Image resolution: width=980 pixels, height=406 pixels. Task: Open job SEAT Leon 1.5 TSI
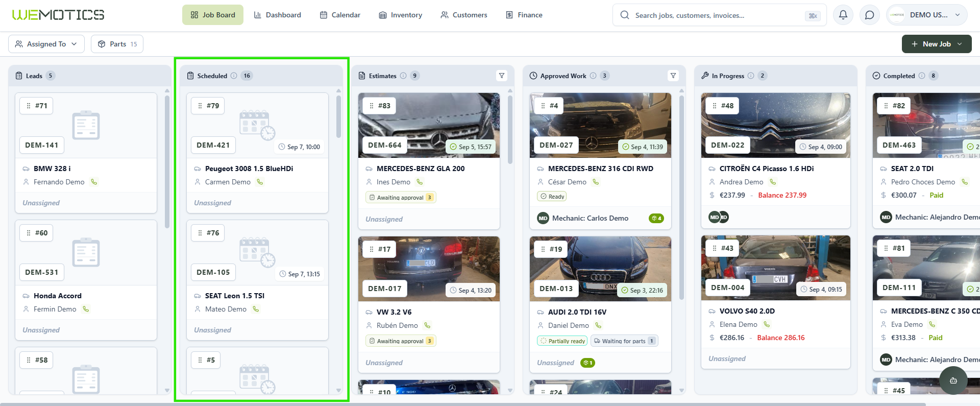click(235, 296)
